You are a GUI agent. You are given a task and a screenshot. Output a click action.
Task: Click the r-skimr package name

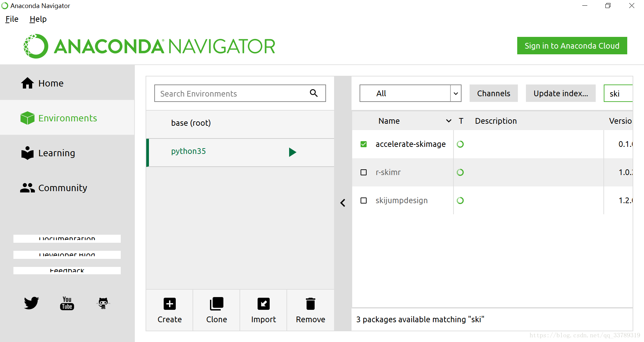click(388, 172)
